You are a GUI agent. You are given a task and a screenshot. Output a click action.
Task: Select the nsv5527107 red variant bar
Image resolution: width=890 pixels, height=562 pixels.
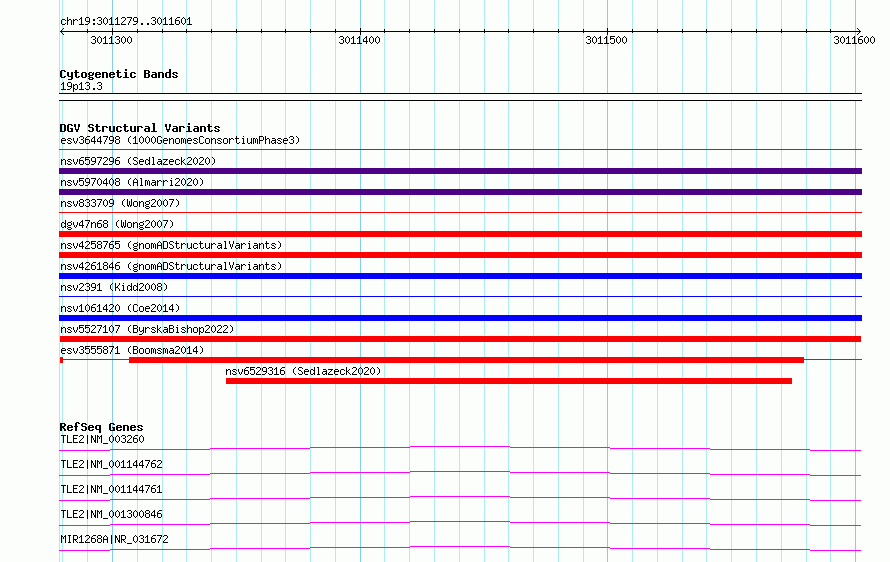tap(460, 339)
